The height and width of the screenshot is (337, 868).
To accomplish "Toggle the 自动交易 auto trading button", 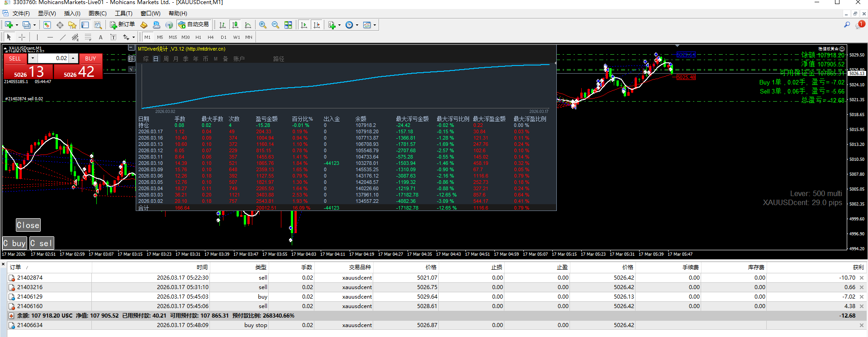I will (194, 25).
